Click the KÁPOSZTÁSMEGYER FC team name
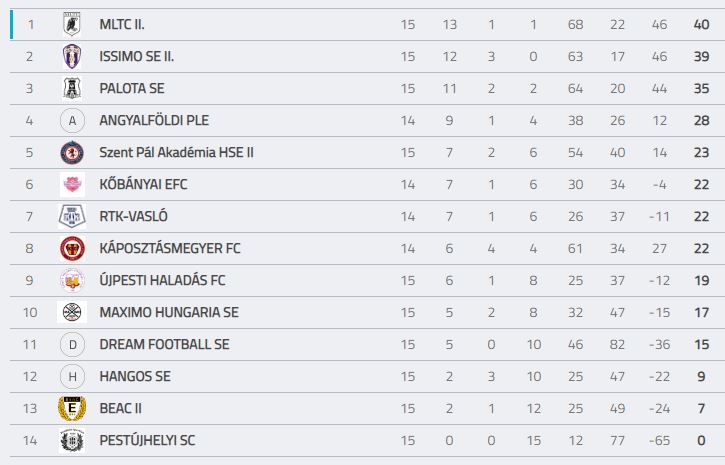 (x=170, y=248)
